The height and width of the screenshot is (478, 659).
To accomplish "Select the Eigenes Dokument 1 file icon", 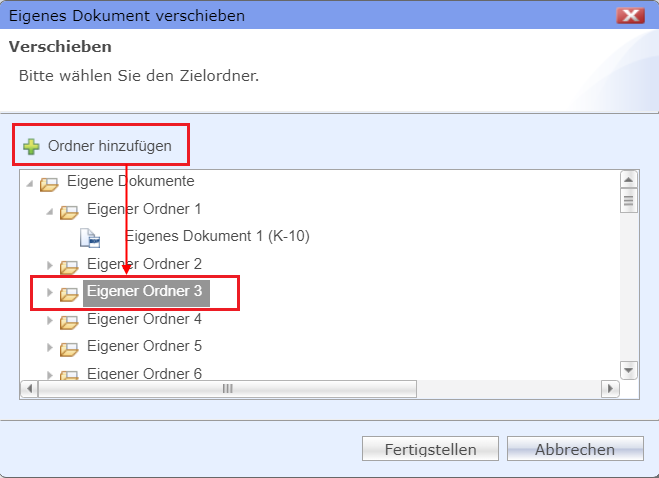I will tap(90, 238).
